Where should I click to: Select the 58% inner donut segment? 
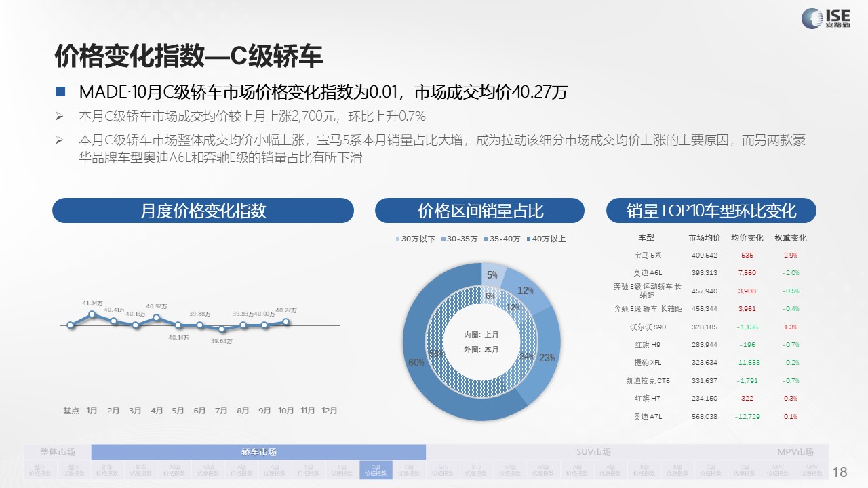(436, 354)
